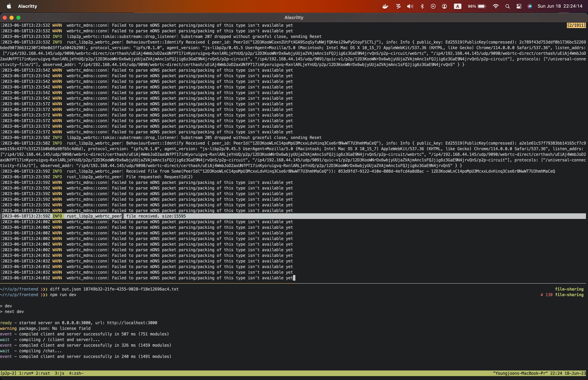The width and height of the screenshot is (588, 380).
Task: Open Control Center icon
Action: pyautogui.click(x=519, y=6)
